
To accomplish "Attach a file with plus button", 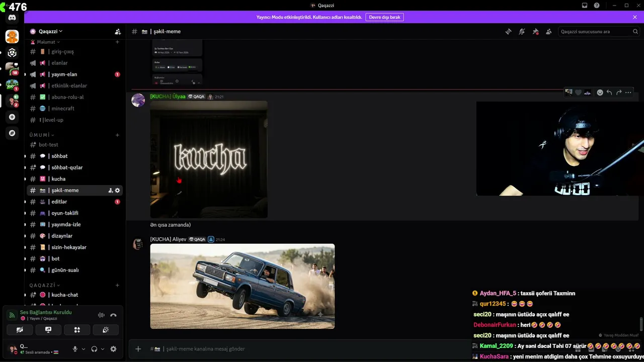I will tap(138, 349).
